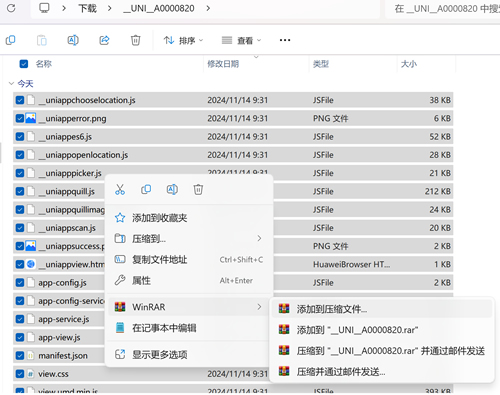The height and width of the screenshot is (395, 500).
Task: Click the This PC monitor icon in breadcrumb
Action: tap(44, 8)
